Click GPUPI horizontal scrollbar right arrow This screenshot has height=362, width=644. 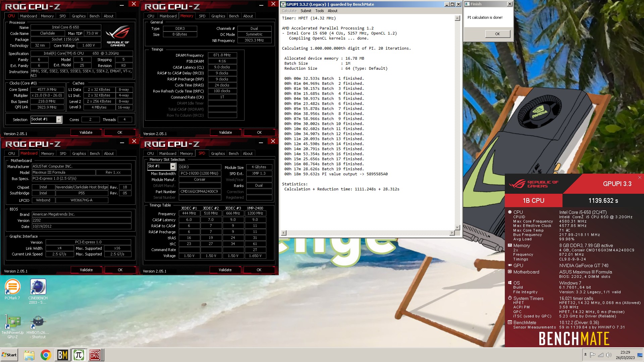point(452,233)
